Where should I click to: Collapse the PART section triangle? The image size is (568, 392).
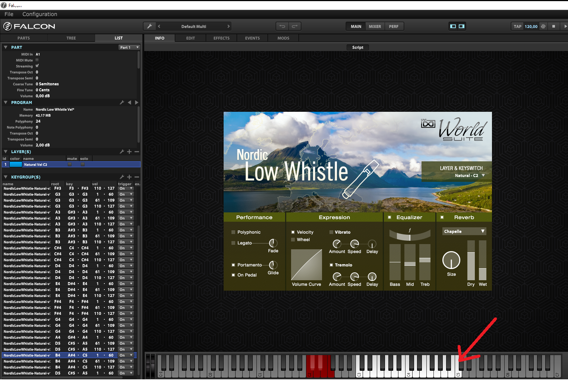tap(6, 47)
